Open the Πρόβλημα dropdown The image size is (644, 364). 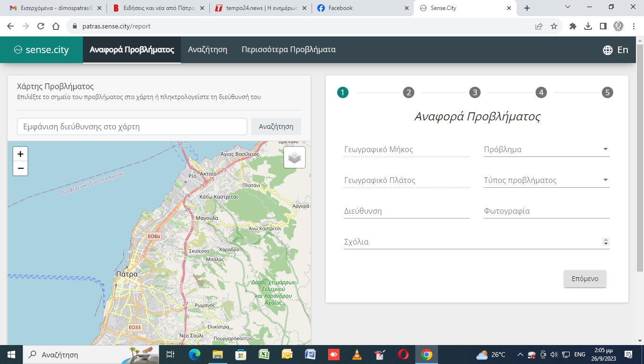coord(546,150)
